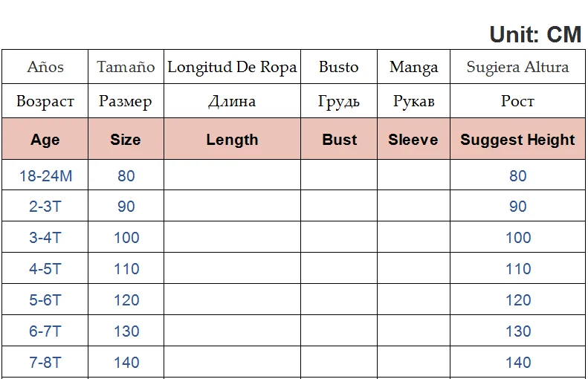588x379 pixels.
Task: Select the Longitud De Ropa header
Action: (x=232, y=67)
